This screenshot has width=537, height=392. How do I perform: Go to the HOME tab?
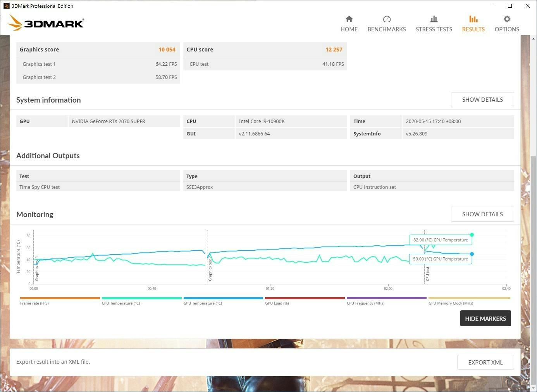[349, 29]
